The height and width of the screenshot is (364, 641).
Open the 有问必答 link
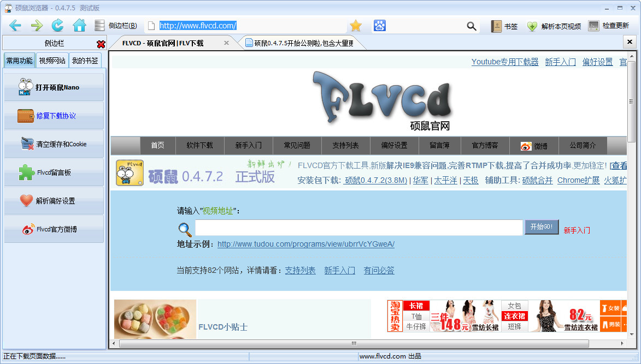pos(379,271)
